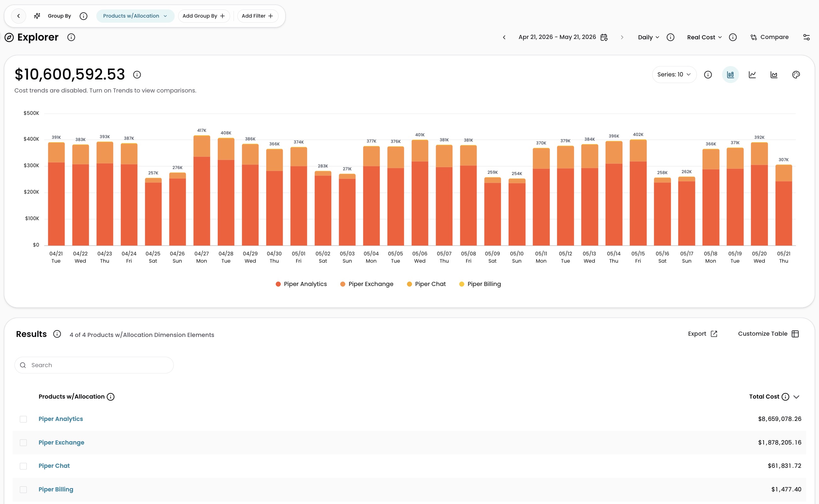Click the Compare button
Viewport: 819px width, 504px height.
pos(769,37)
